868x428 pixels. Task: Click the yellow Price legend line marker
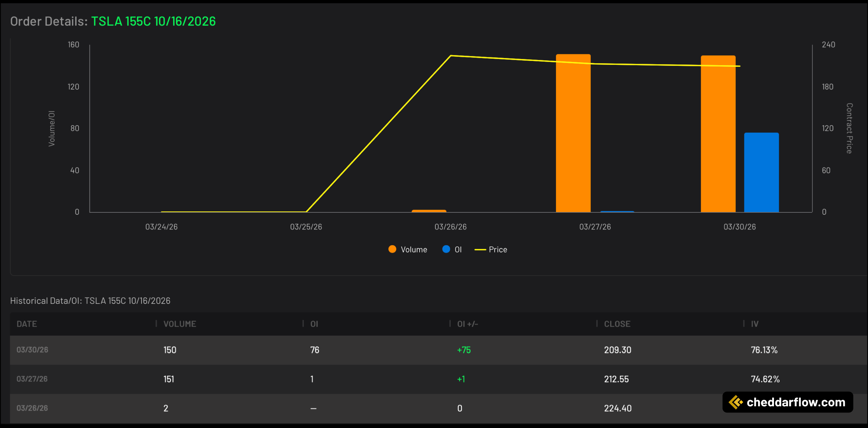(x=480, y=250)
